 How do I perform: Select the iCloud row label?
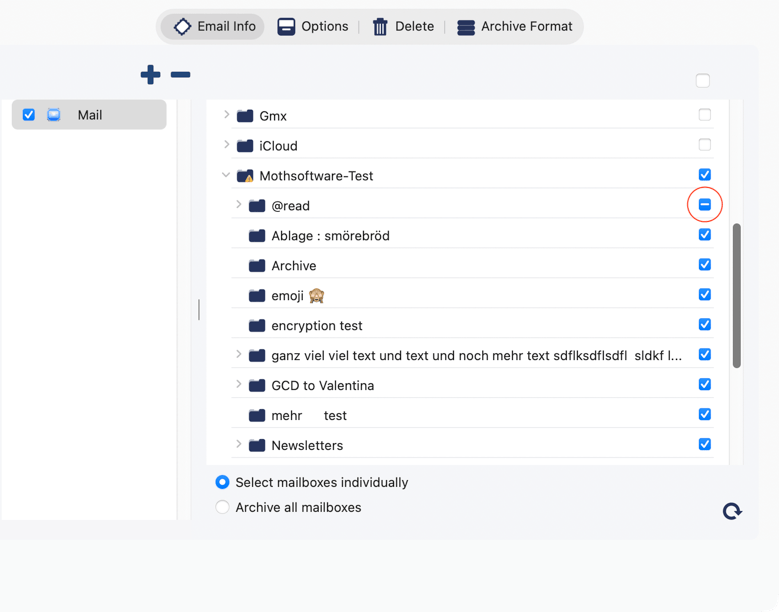[278, 146]
